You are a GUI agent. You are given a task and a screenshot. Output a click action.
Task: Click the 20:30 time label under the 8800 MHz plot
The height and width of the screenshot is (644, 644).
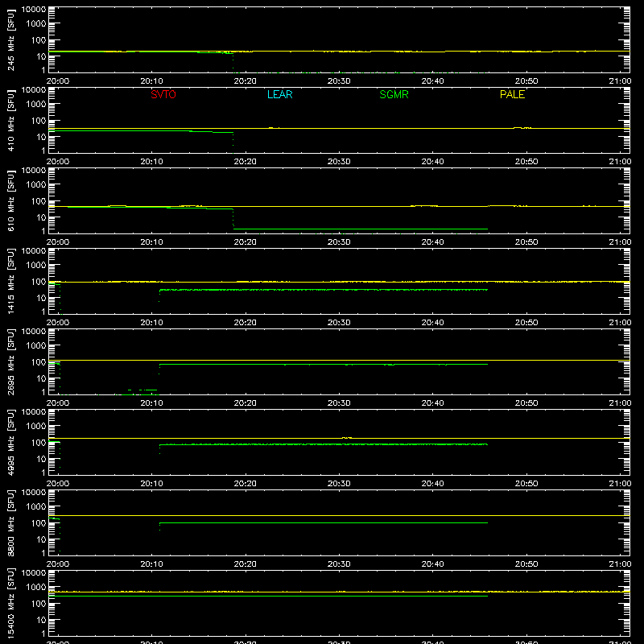(x=339, y=564)
